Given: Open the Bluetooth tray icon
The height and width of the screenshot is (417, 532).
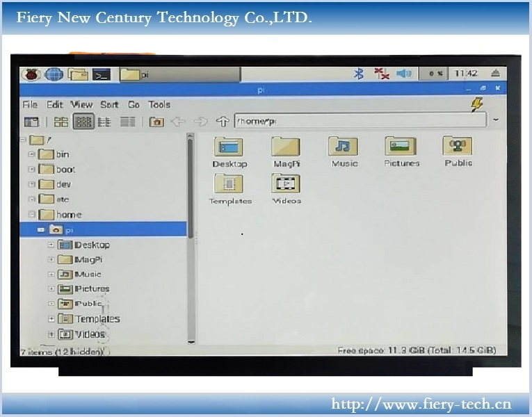Looking at the screenshot, I should [x=359, y=73].
